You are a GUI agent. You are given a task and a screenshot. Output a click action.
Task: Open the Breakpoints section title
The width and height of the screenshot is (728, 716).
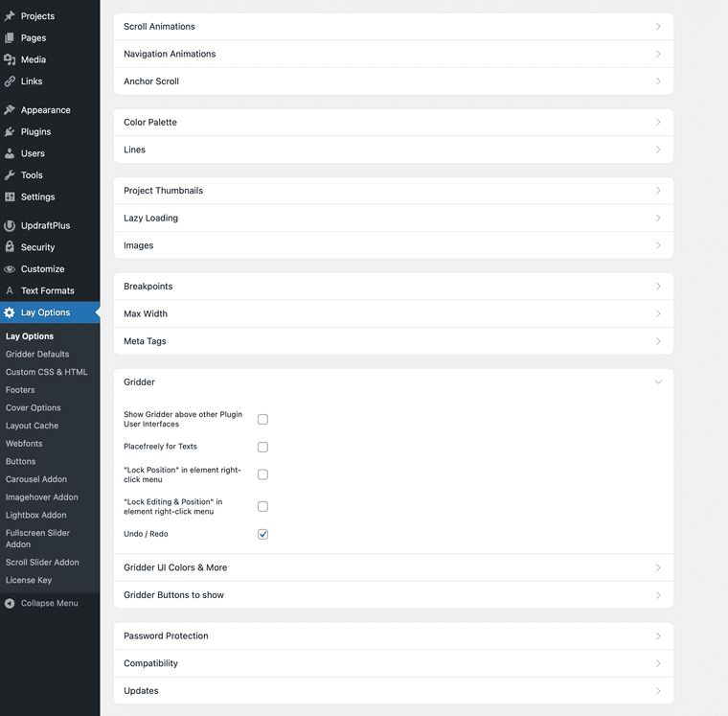click(x=148, y=287)
